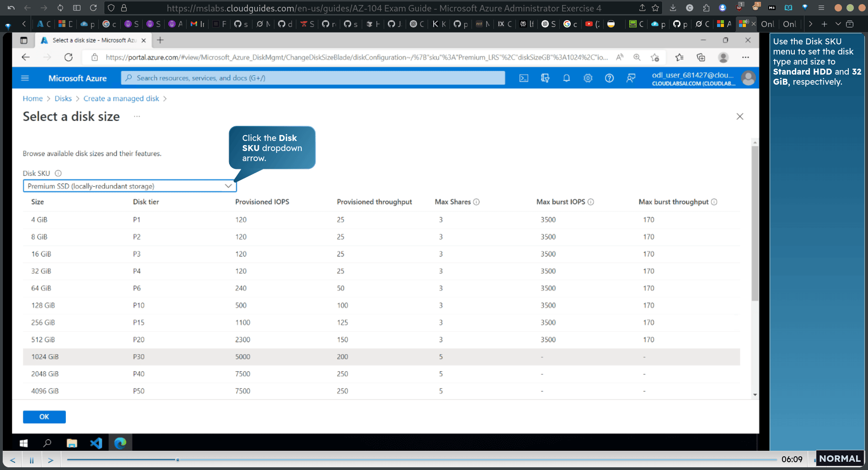Click the Max burst throughput info icon

click(x=714, y=202)
